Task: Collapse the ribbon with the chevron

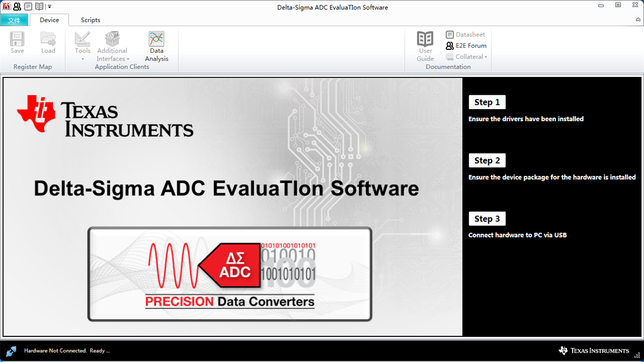Action: [637, 20]
